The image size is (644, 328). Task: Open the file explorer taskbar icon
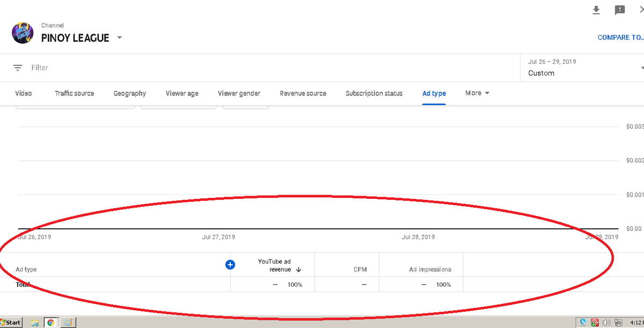(x=35, y=323)
